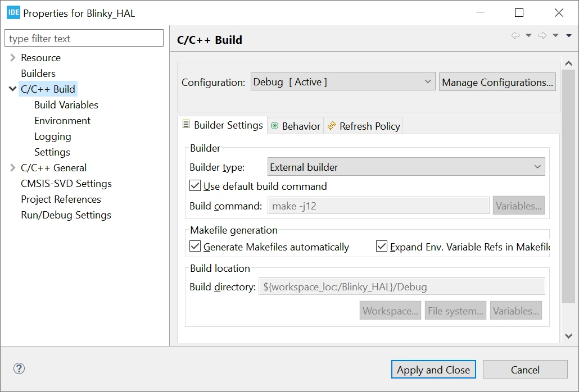Select Build Variables tree item

pyautogui.click(x=66, y=104)
